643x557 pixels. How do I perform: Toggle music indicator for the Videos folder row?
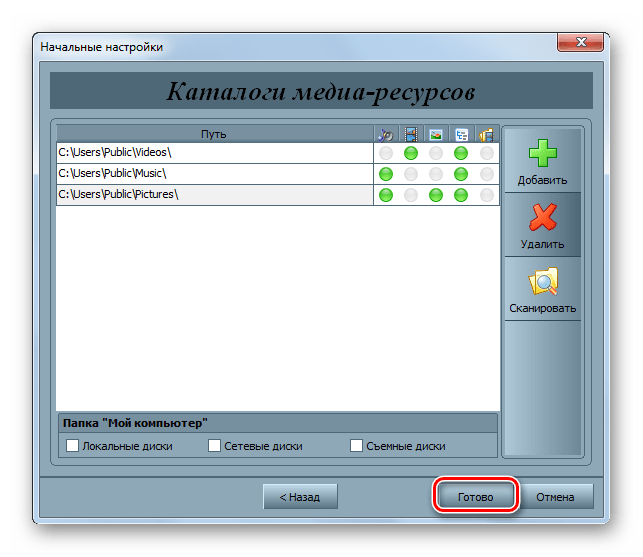pyautogui.click(x=386, y=153)
